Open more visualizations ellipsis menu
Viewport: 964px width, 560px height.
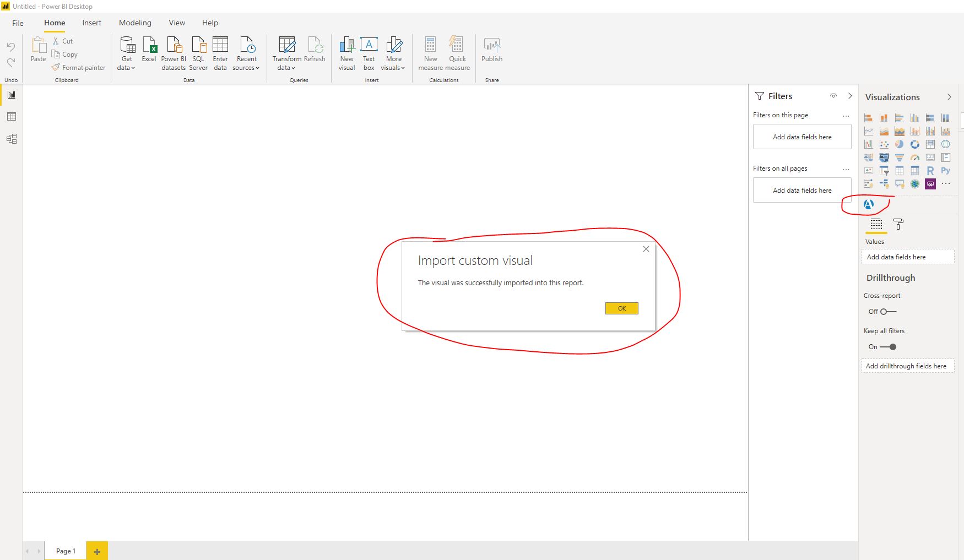(946, 183)
